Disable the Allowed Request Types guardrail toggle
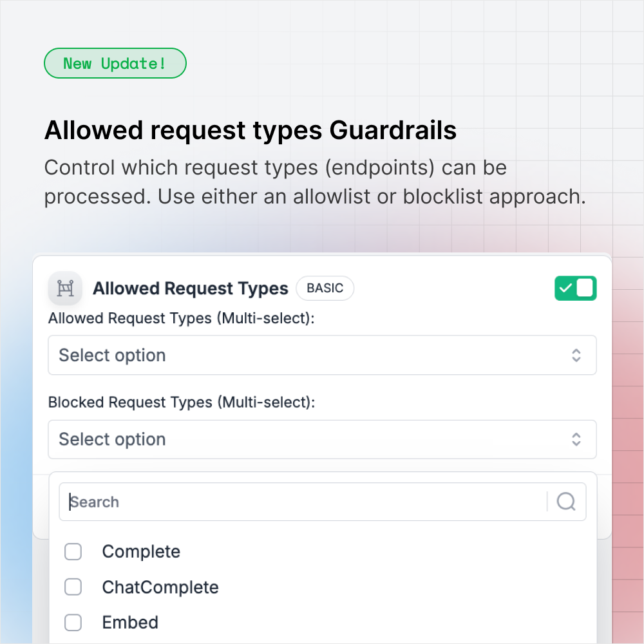 575,288
